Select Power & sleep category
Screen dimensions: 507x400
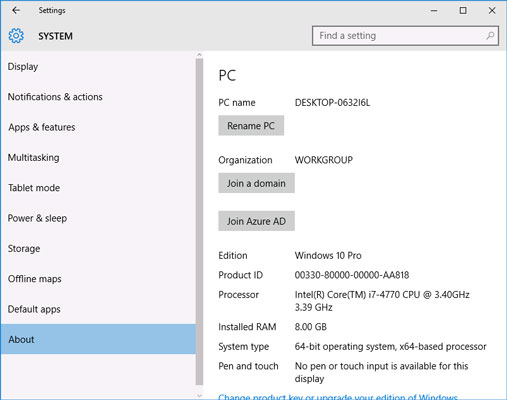(98, 218)
